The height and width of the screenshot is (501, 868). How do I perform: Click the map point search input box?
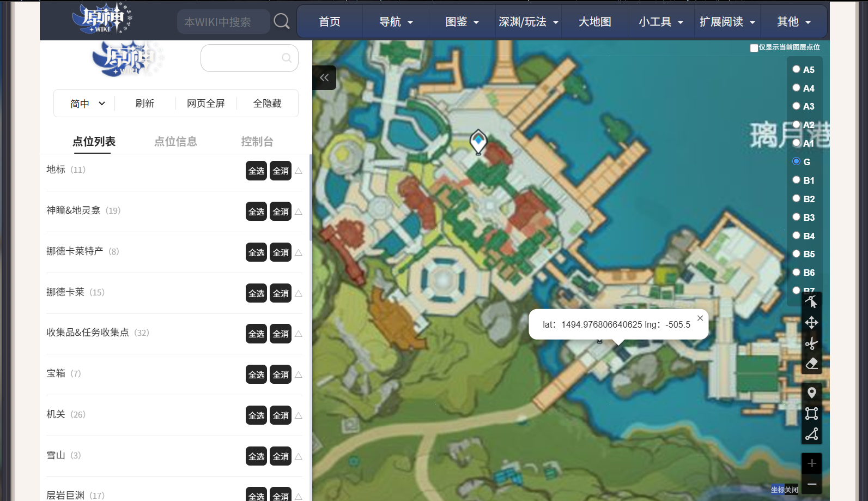coord(249,58)
